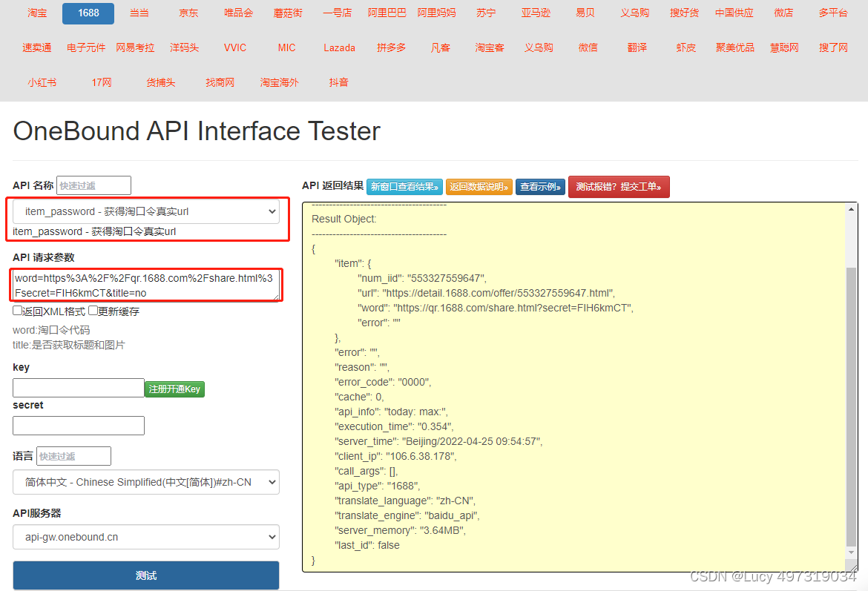Click the result panel scrollbar thumb
This screenshot has height=591, width=868.
pyautogui.click(x=852, y=406)
